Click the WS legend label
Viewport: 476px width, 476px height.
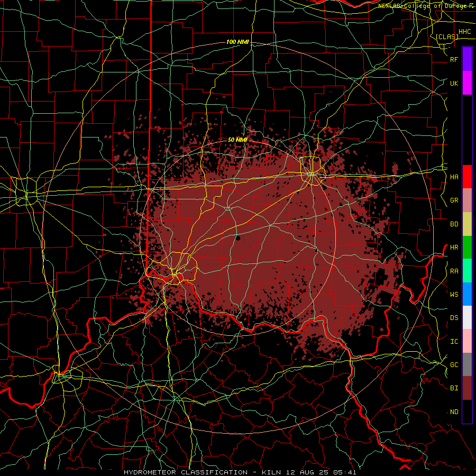tap(454, 295)
